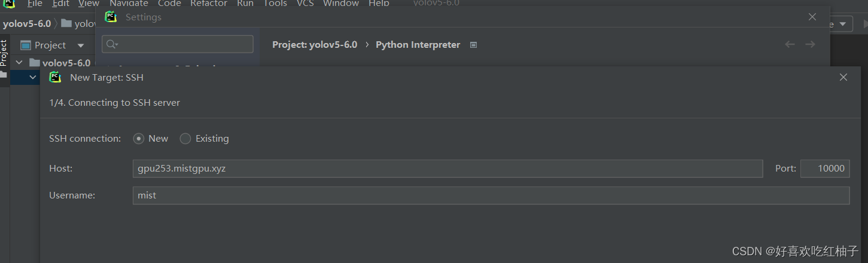Close the New Target: SSH dialog
This screenshot has width=868, height=263.
coord(843,77)
